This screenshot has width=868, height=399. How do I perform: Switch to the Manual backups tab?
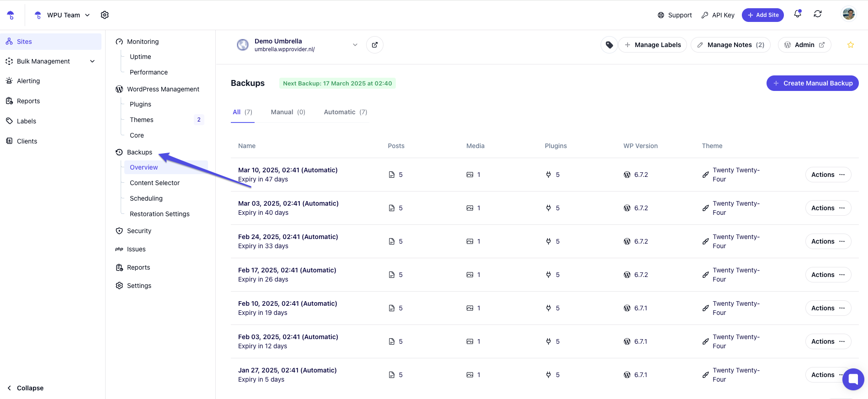pyautogui.click(x=288, y=112)
